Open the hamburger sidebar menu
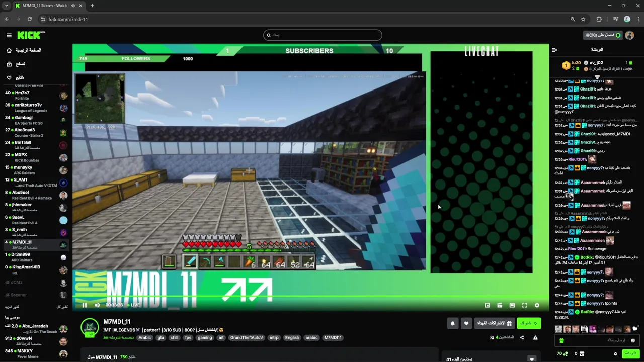This screenshot has width=644, height=362. [9, 35]
